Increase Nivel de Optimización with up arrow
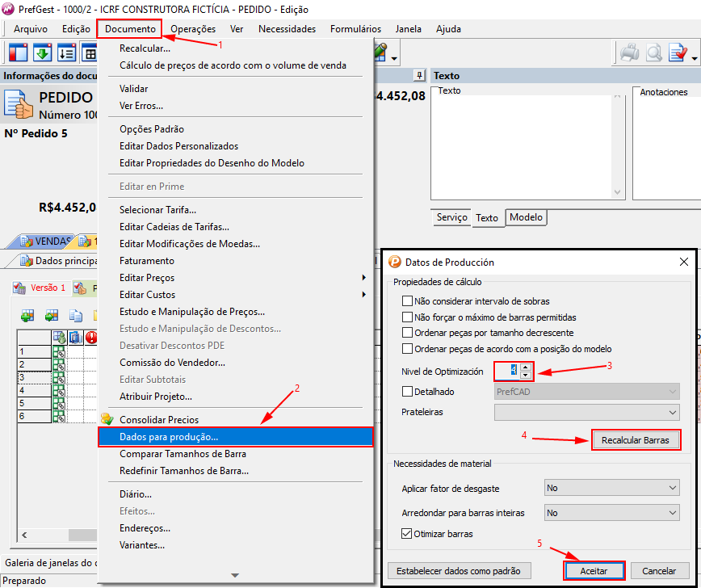701x588 pixels. [x=526, y=367]
